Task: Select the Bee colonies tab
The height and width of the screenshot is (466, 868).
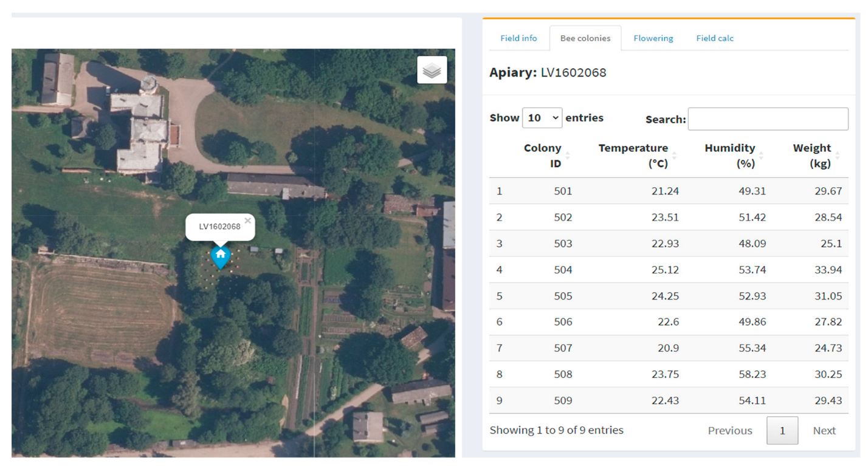Action: click(x=585, y=38)
